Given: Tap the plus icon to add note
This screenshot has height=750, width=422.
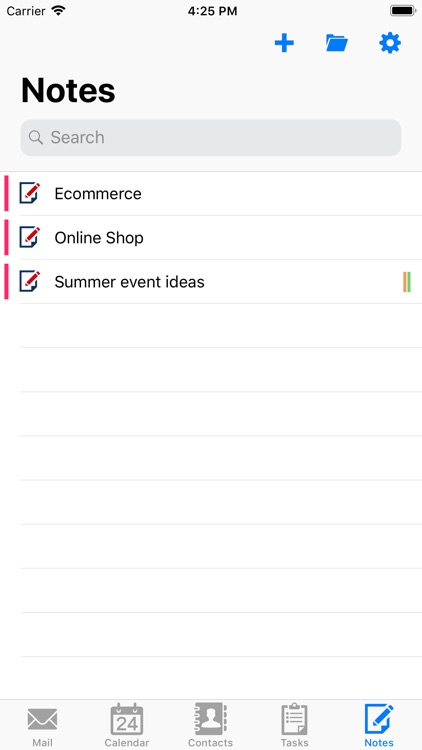Looking at the screenshot, I should tap(284, 44).
